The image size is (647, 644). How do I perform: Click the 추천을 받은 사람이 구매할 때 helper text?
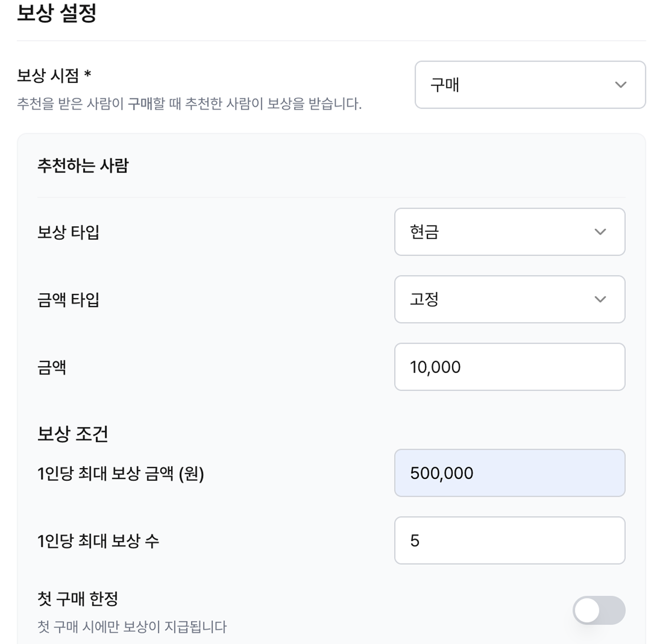(189, 104)
